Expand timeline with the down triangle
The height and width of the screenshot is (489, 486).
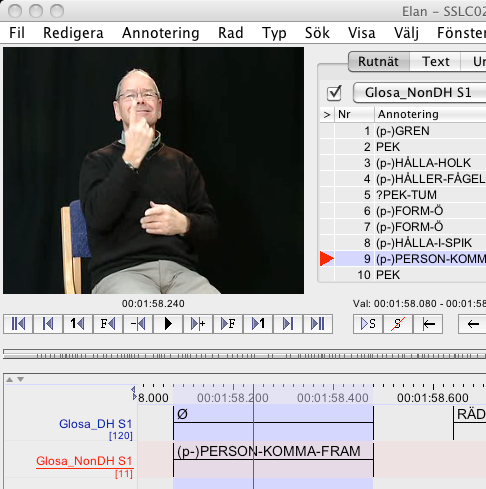click(x=21, y=379)
